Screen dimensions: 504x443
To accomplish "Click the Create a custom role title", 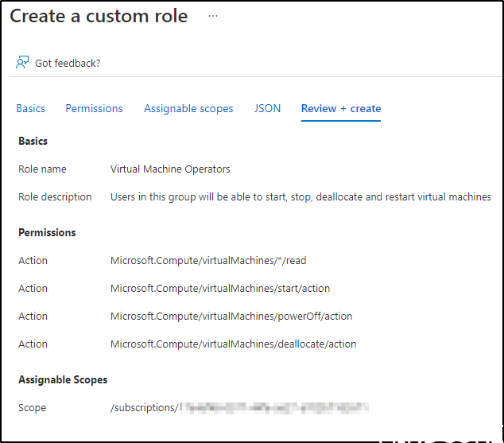I will click(99, 16).
